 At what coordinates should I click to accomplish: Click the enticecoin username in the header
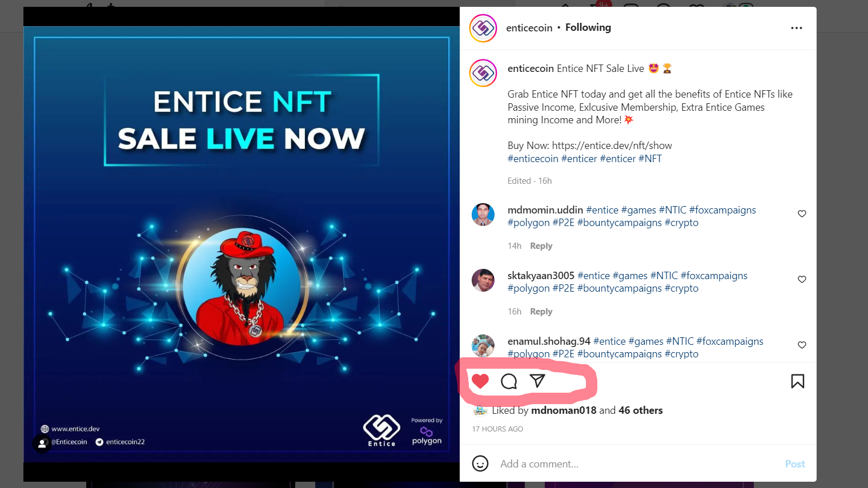point(529,28)
